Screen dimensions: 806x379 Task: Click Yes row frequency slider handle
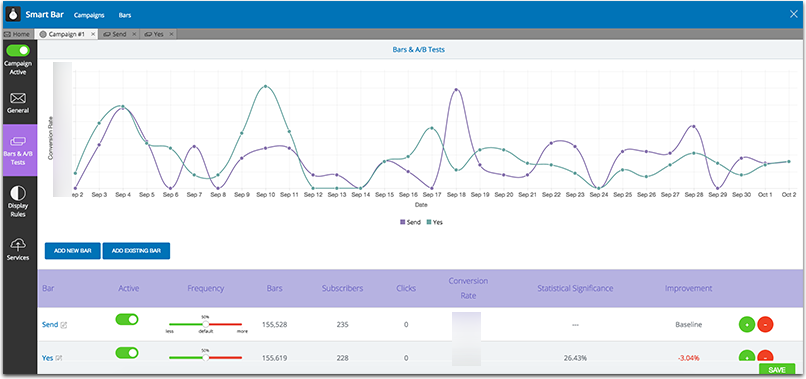point(206,357)
